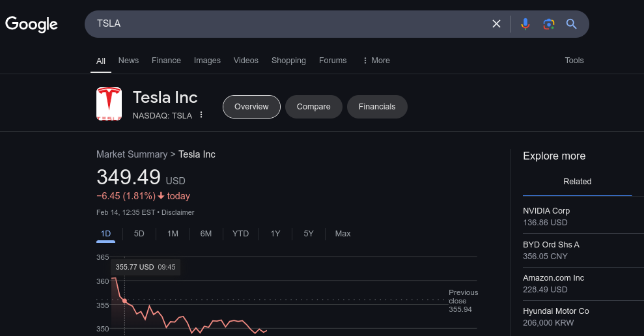This screenshot has height=336, width=644.
Task: Click the Tesla Inc heading
Action: 165,98
